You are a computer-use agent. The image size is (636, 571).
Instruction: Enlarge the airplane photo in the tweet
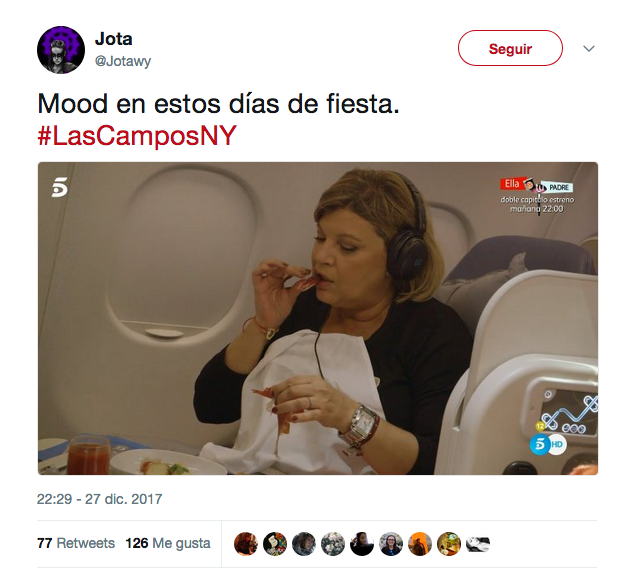(318, 318)
